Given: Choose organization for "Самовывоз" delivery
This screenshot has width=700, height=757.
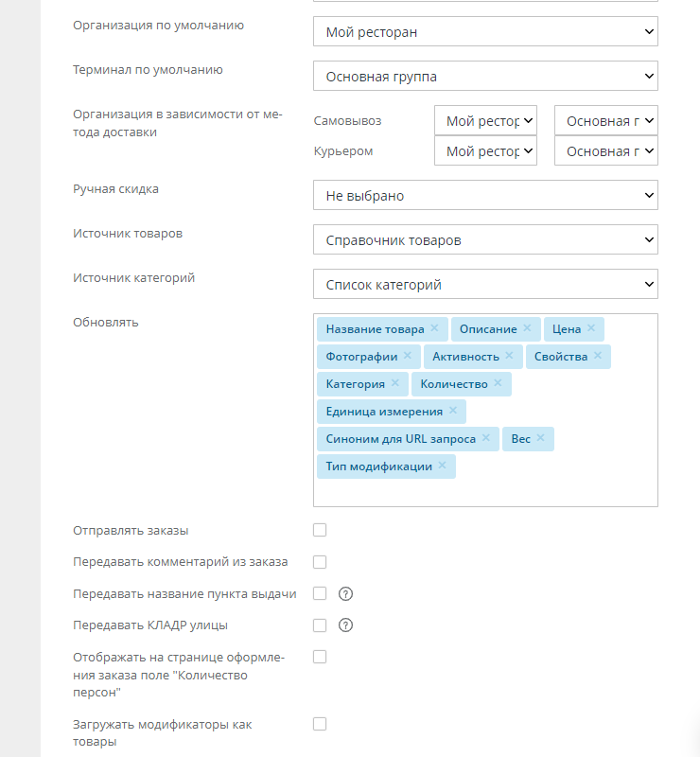Looking at the screenshot, I should [x=485, y=121].
